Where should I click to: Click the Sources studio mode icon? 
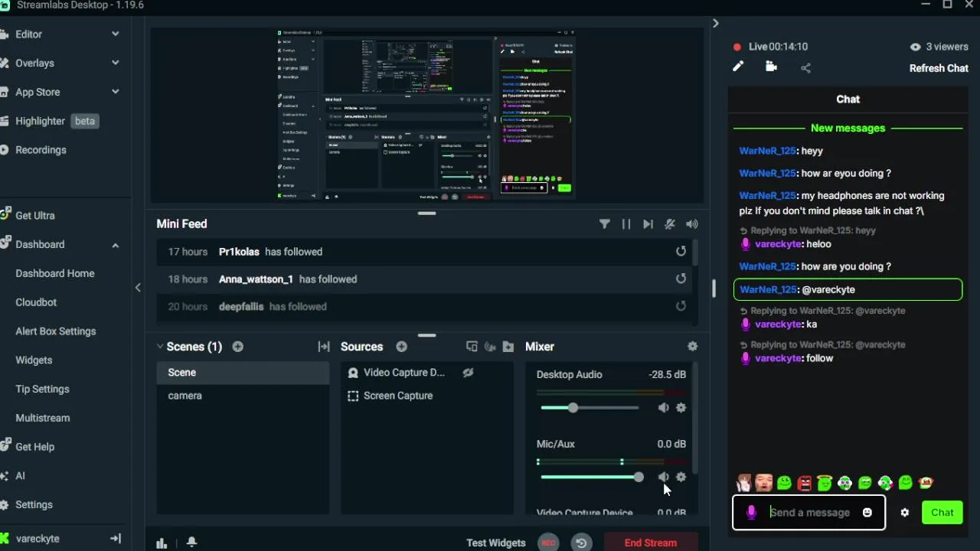click(472, 347)
